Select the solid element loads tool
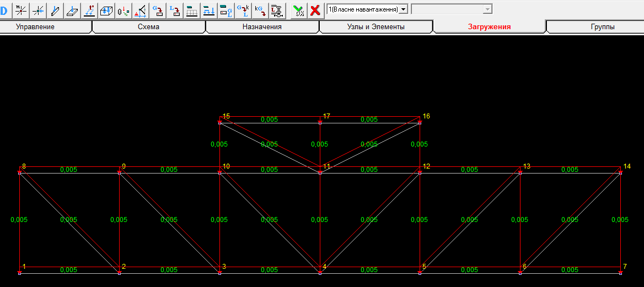The image size is (644, 287). point(106,10)
